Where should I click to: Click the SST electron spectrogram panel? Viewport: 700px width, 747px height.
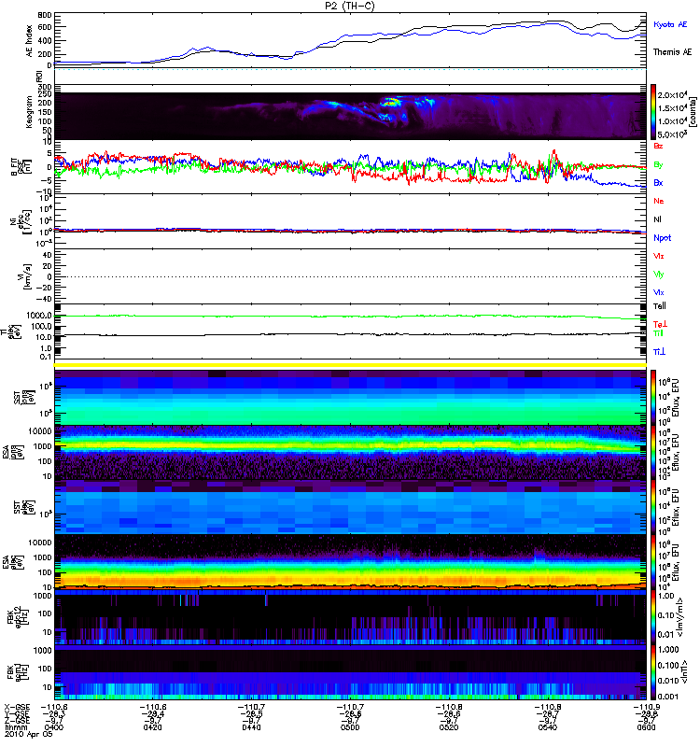pos(350,507)
